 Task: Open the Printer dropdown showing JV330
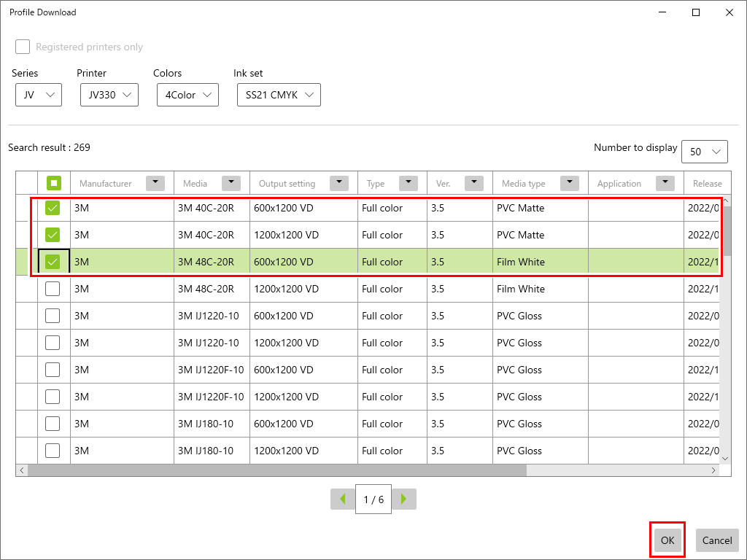click(x=109, y=95)
